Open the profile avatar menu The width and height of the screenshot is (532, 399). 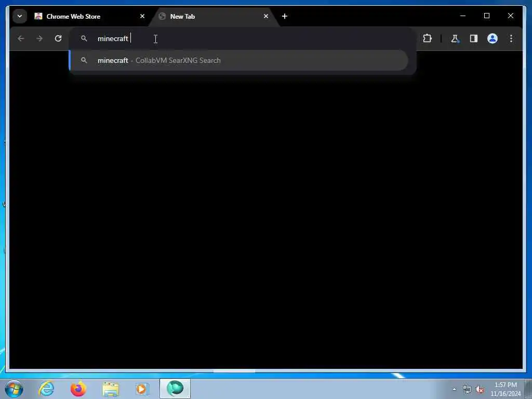(493, 38)
